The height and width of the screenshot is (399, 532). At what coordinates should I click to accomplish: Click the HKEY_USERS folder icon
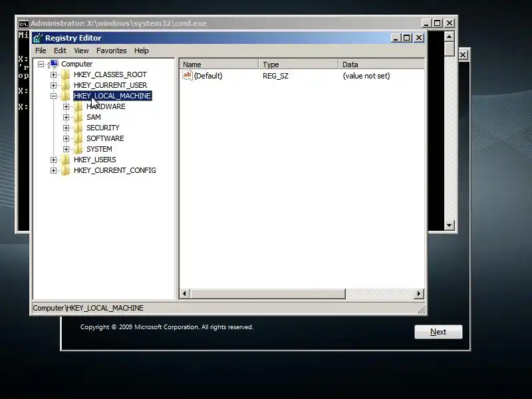coord(65,160)
